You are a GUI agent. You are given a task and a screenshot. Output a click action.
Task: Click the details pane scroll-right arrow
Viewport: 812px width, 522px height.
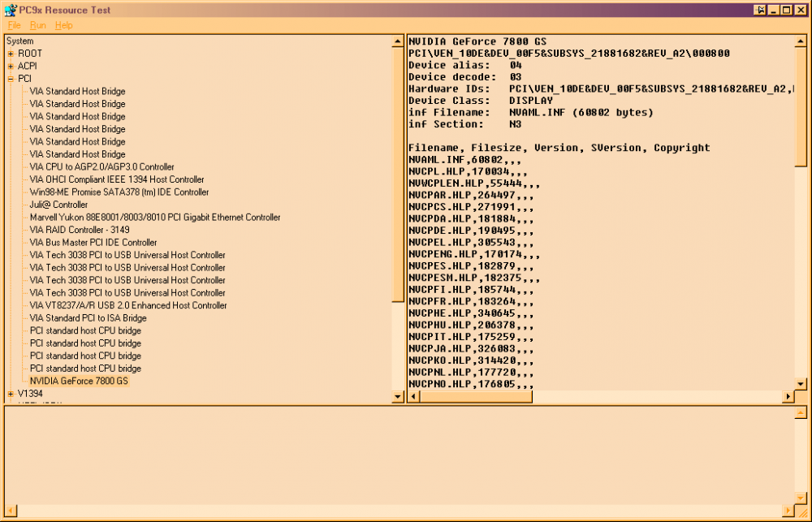tap(788, 396)
